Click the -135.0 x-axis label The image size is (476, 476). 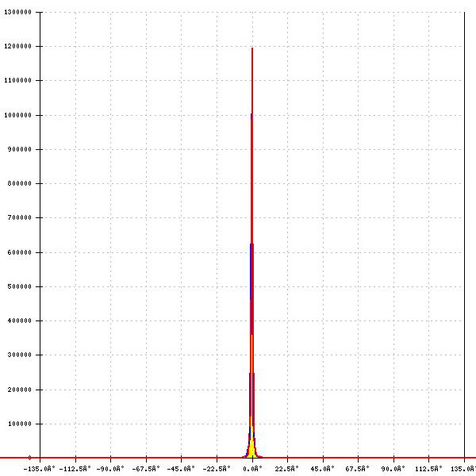click(x=40, y=469)
